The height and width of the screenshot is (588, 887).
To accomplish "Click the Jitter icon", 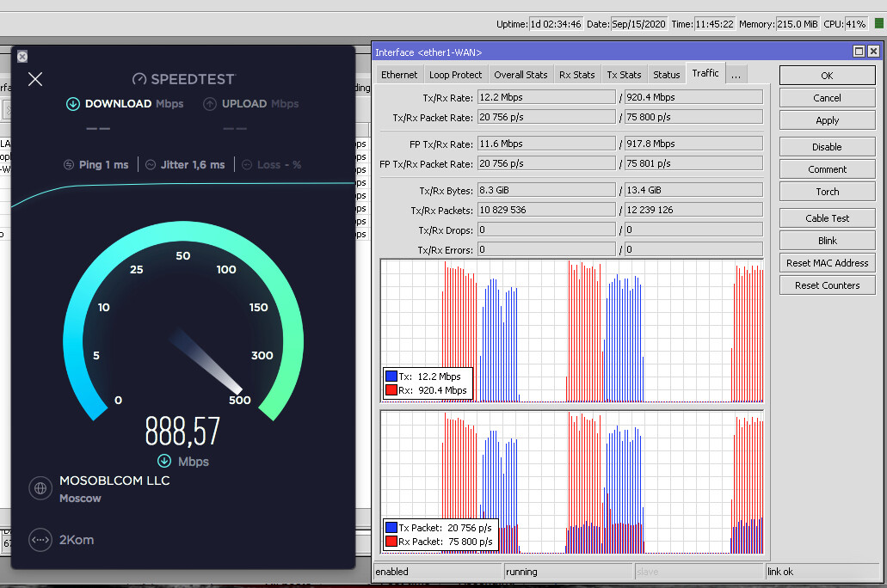I will [151, 165].
